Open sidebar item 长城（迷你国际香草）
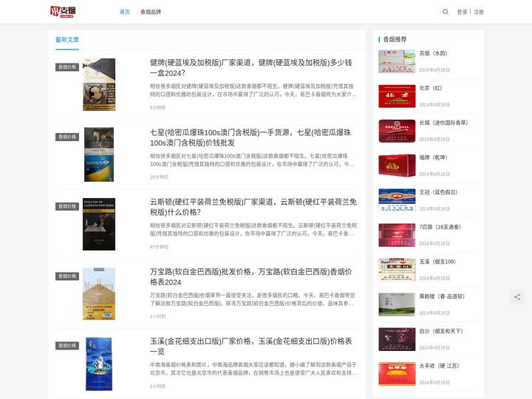This screenshot has width=532, height=399. click(443, 123)
